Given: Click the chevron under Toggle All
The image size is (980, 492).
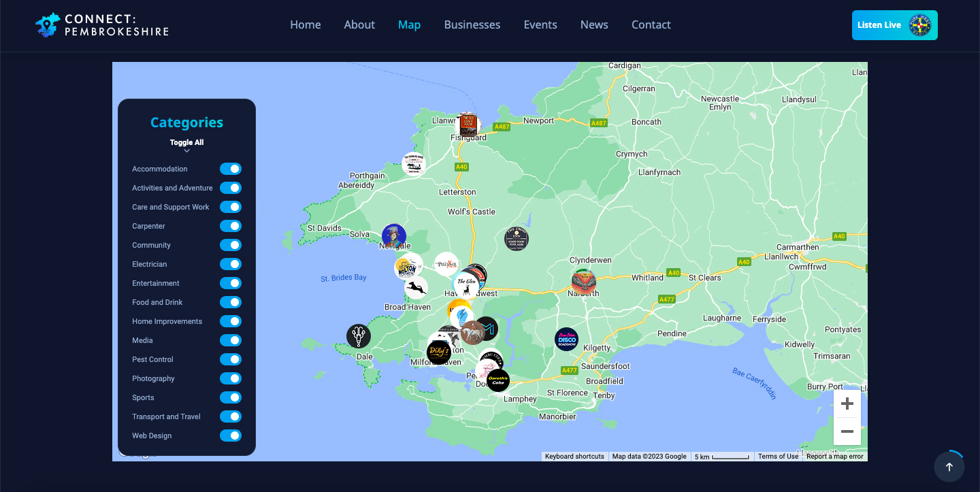Looking at the screenshot, I should (186, 151).
